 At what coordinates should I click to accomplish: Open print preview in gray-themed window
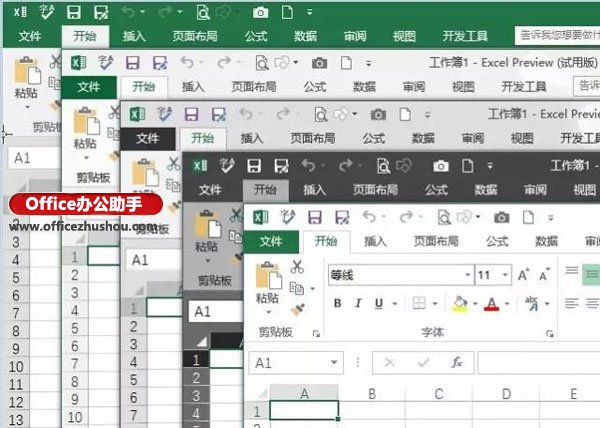coord(321,114)
